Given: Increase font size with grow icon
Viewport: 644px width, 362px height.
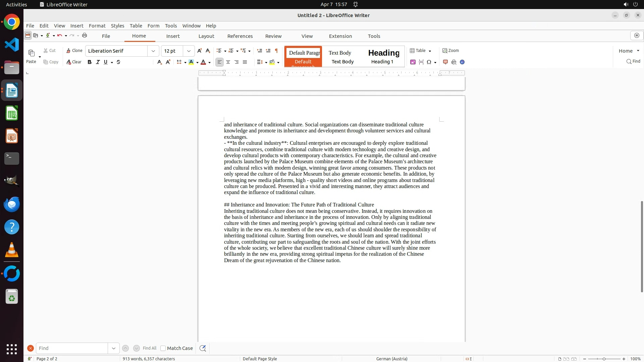Looking at the screenshot, I should (200, 51).
